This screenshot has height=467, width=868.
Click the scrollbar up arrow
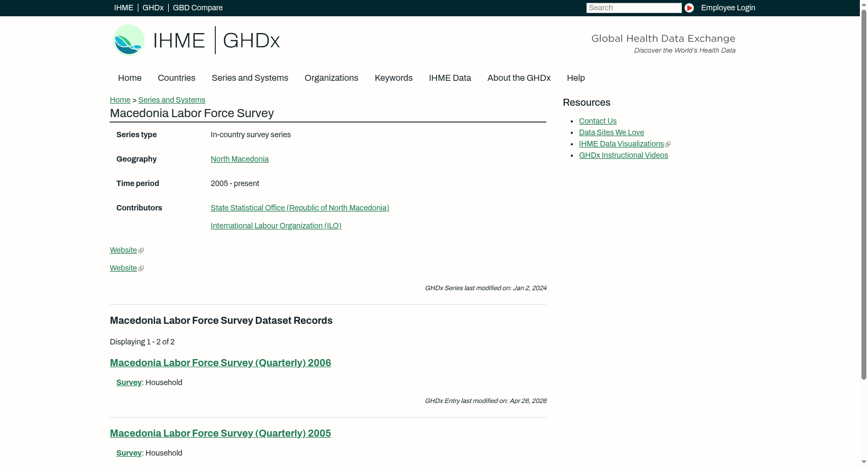(864, 4)
